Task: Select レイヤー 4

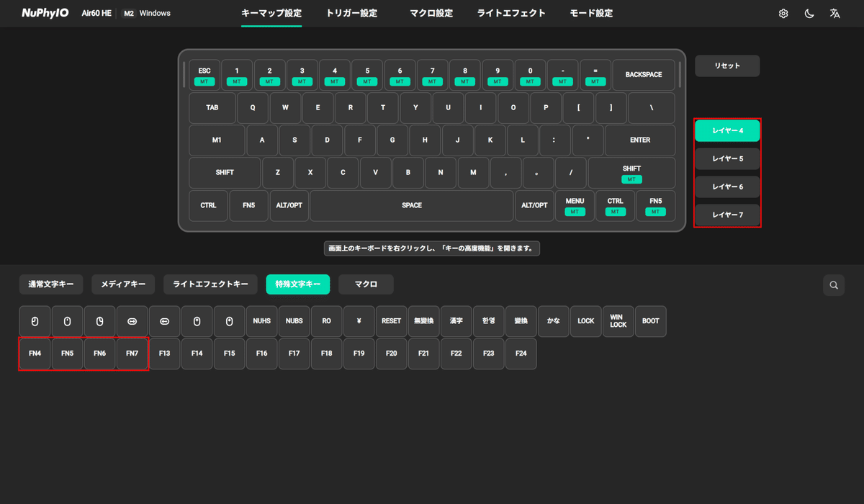Action: point(727,130)
